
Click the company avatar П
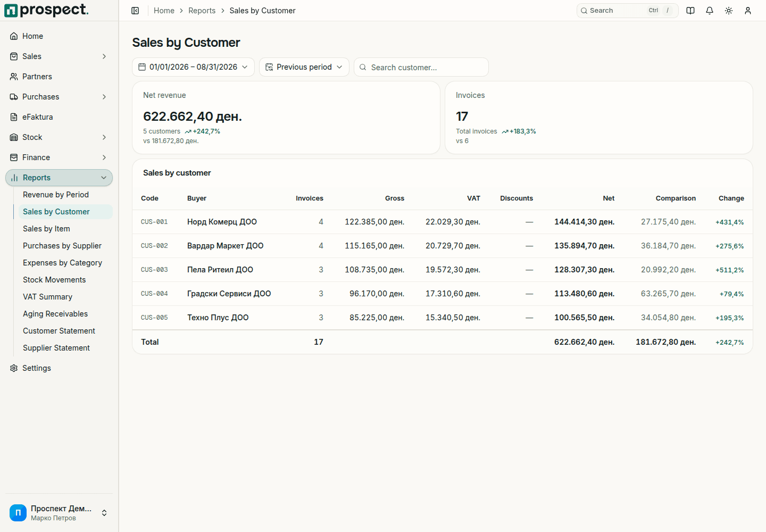18,513
